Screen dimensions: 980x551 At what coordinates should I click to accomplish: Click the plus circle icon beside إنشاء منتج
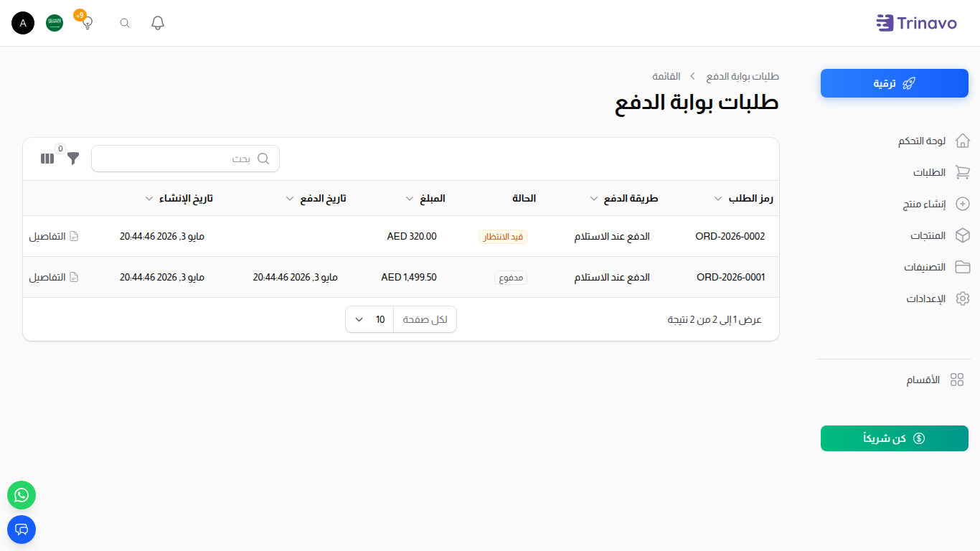click(963, 204)
